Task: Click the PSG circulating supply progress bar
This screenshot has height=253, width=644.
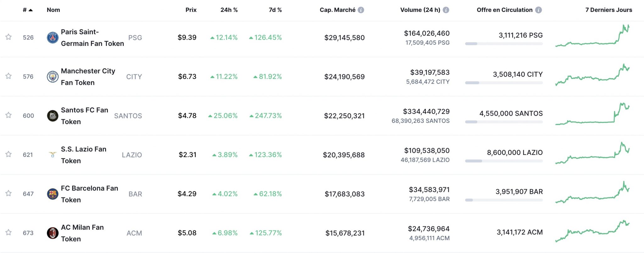Action: (504, 44)
